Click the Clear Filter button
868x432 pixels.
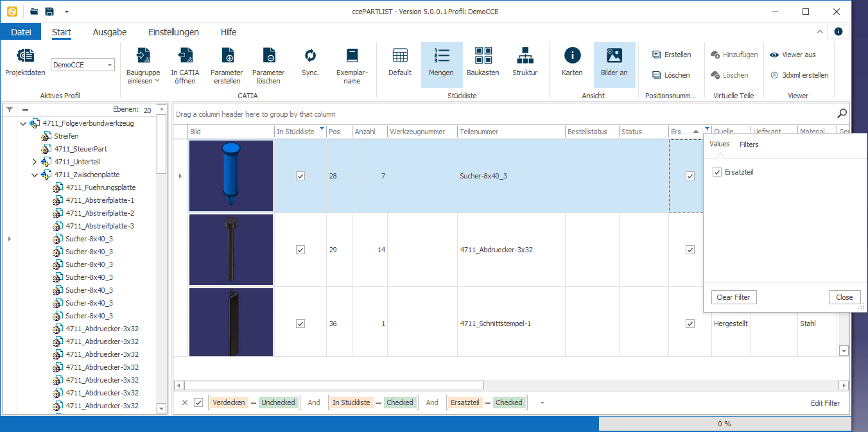coord(734,297)
